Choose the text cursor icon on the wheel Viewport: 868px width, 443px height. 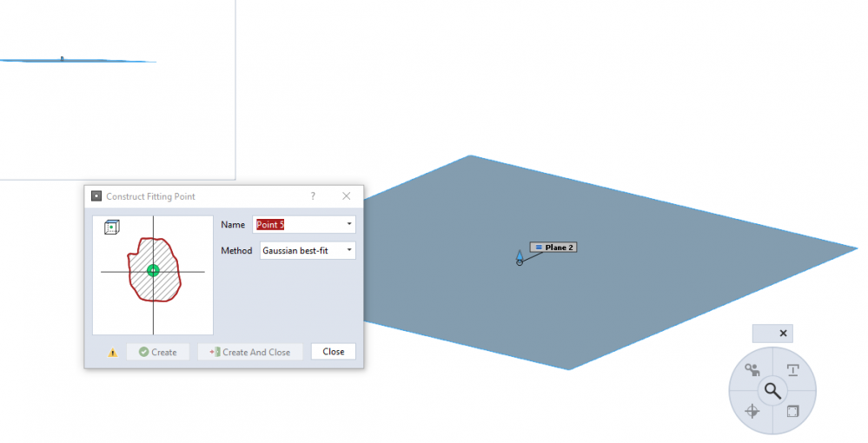coord(792,370)
